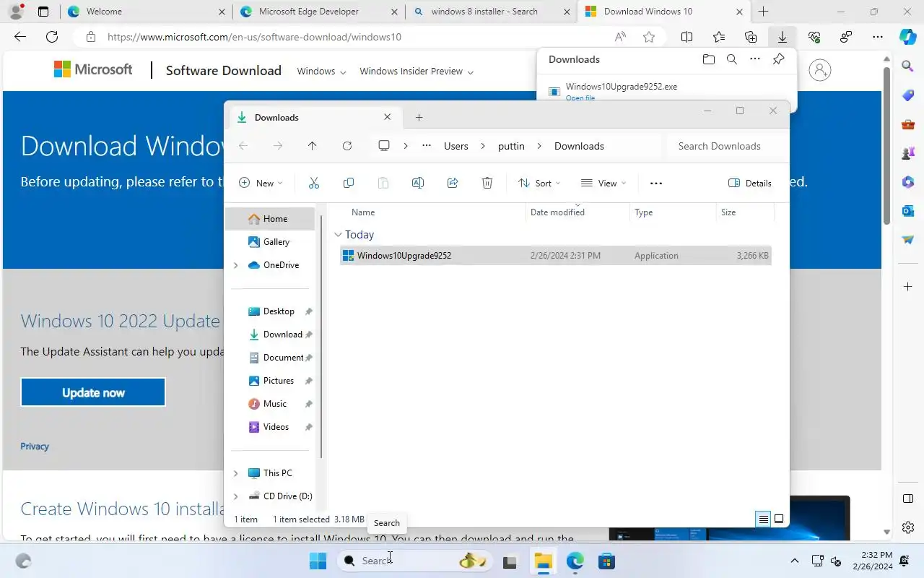Image resolution: width=924 pixels, height=578 pixels.
Task: Click the Edge address bar URL
Action: point(254,37)
